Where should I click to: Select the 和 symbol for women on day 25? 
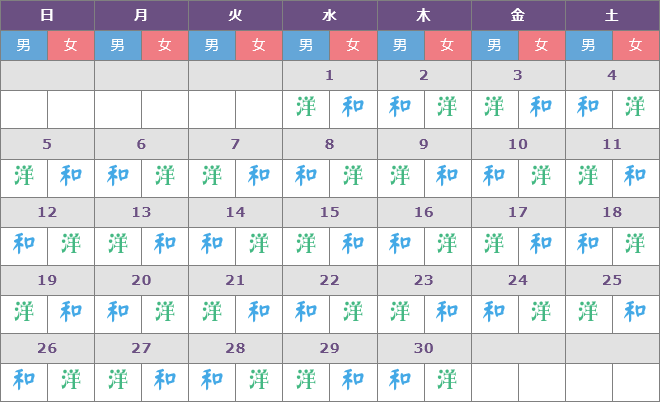(x=635, y=311)
